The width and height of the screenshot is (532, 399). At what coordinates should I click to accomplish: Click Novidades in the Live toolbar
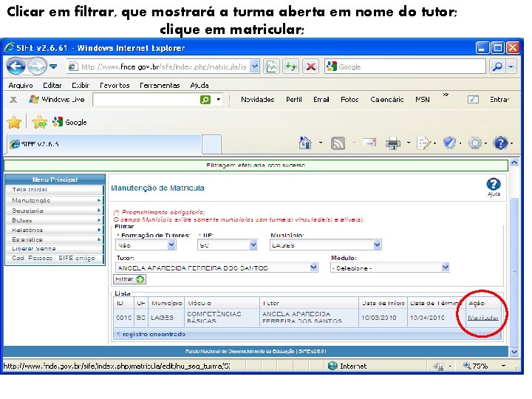(x=258, y=100)
